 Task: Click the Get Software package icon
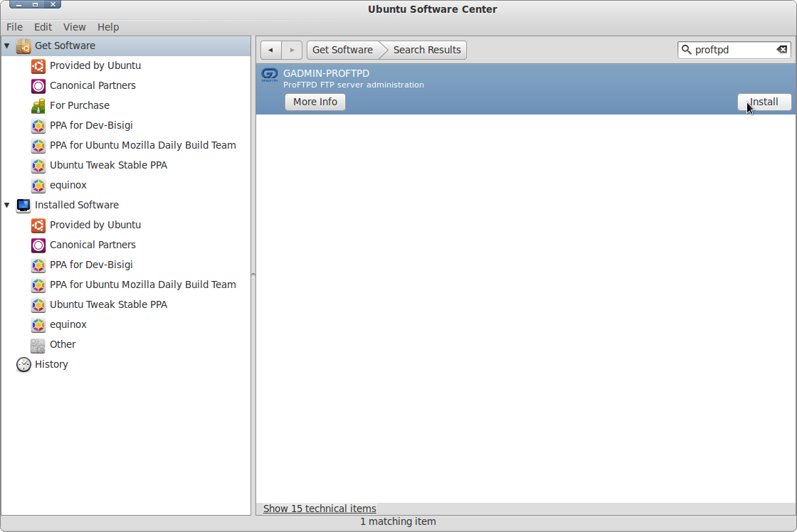(23, 46)
